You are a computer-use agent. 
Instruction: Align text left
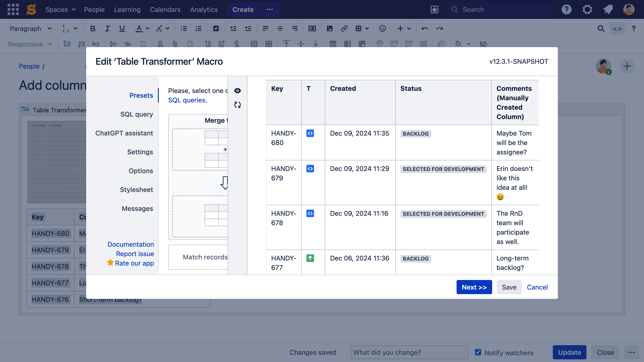point(266,28)
